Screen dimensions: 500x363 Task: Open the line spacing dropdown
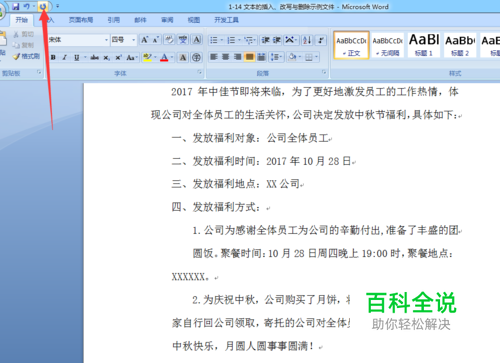pos(276,57)
